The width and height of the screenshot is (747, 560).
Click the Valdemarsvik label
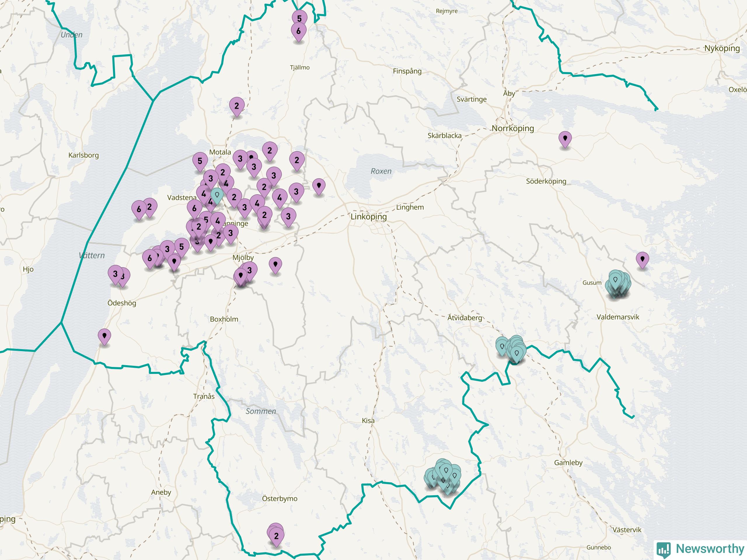[618, 317]
